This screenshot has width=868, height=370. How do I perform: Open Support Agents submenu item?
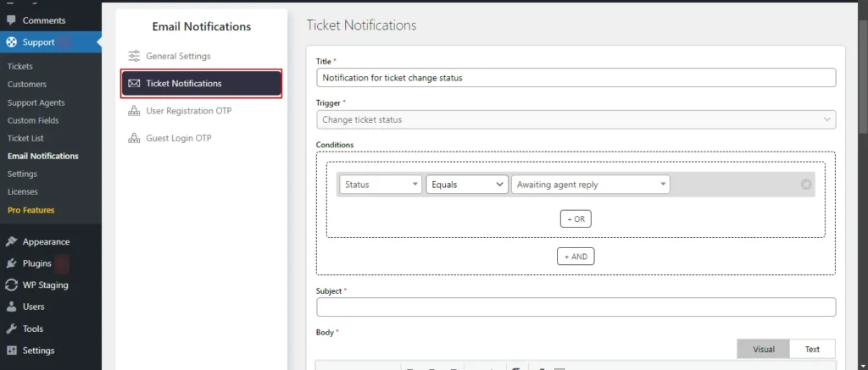point(36,102)
